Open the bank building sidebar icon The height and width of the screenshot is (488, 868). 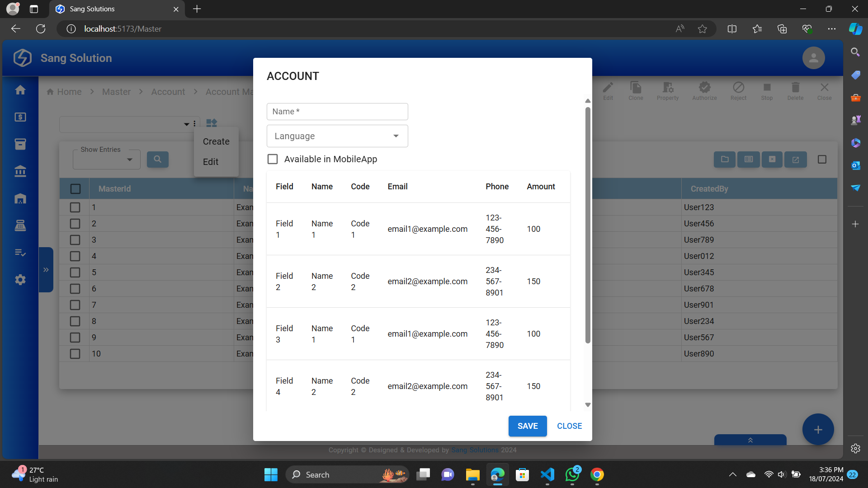point(20,171)
